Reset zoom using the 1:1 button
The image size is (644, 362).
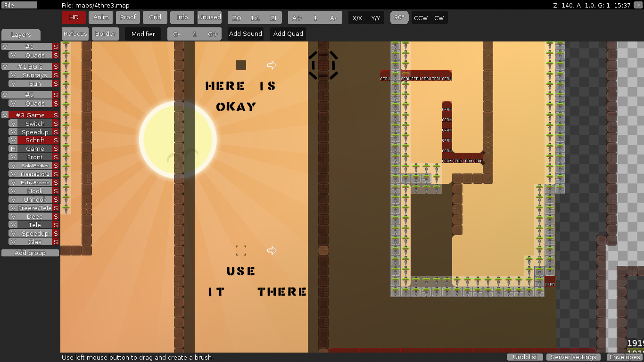click(255, 18)
